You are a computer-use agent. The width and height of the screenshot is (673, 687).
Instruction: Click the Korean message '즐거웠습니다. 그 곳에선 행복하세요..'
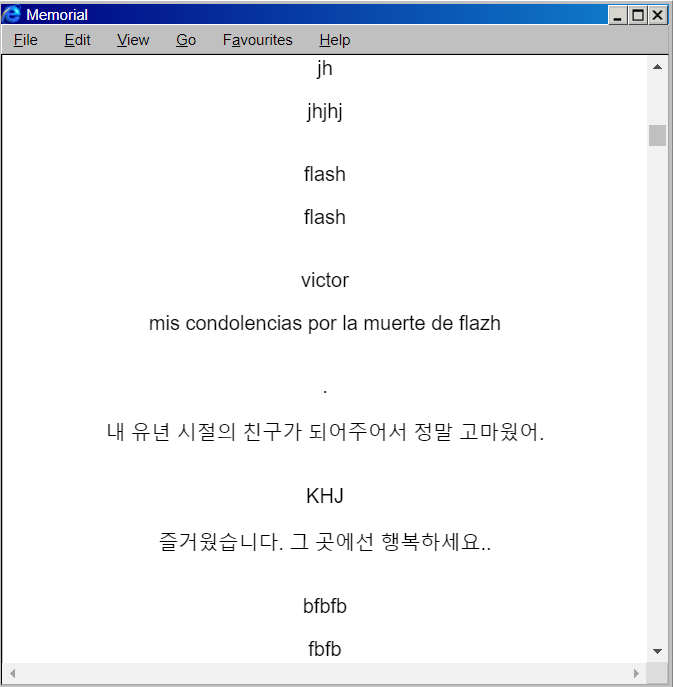coord(325,542)
